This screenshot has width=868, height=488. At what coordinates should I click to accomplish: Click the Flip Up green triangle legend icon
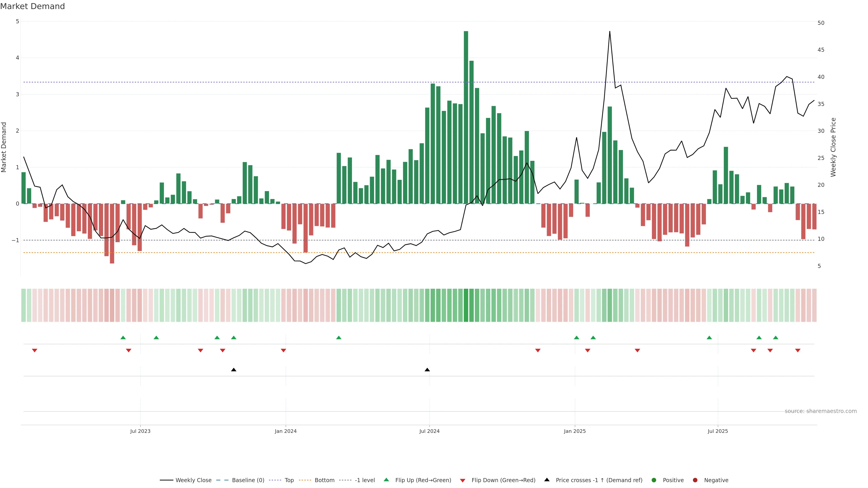(x=386, y=480)
